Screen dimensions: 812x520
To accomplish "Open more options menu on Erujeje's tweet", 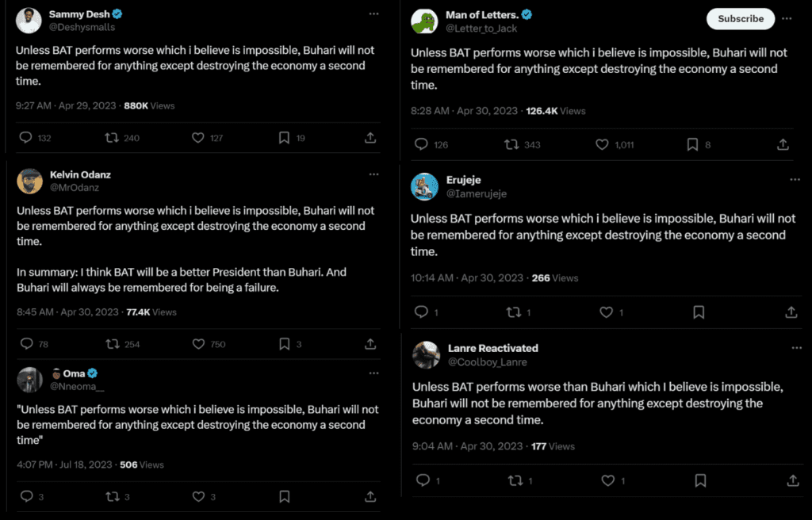I will click(795, 180).
